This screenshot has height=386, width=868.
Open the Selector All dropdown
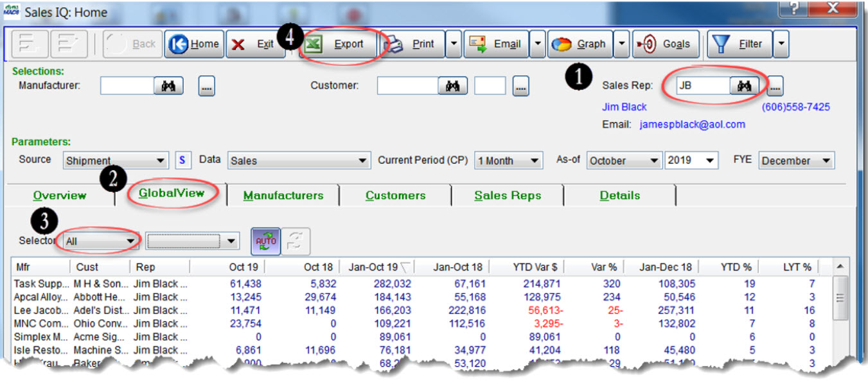pos(102,241)
